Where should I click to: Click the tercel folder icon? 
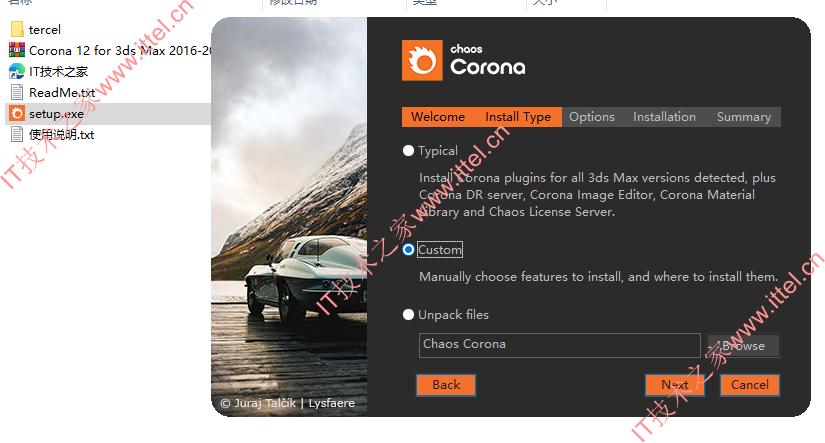tap(17, 29)
